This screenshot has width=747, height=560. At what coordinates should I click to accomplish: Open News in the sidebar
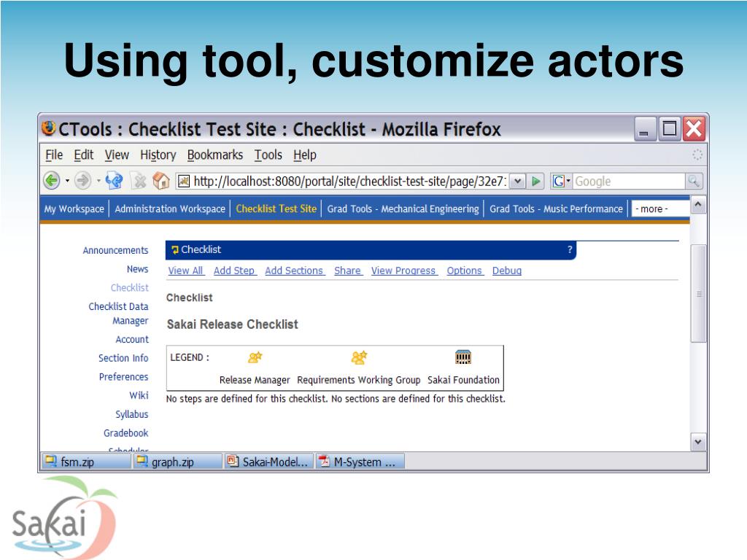(x=137, y=269)
